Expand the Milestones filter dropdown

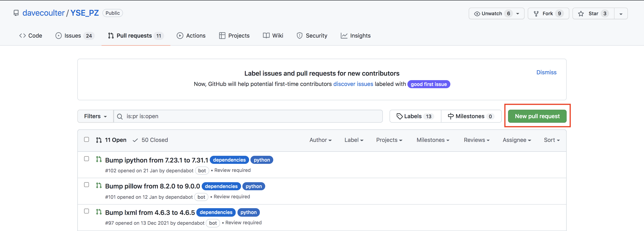coord(433,140)
